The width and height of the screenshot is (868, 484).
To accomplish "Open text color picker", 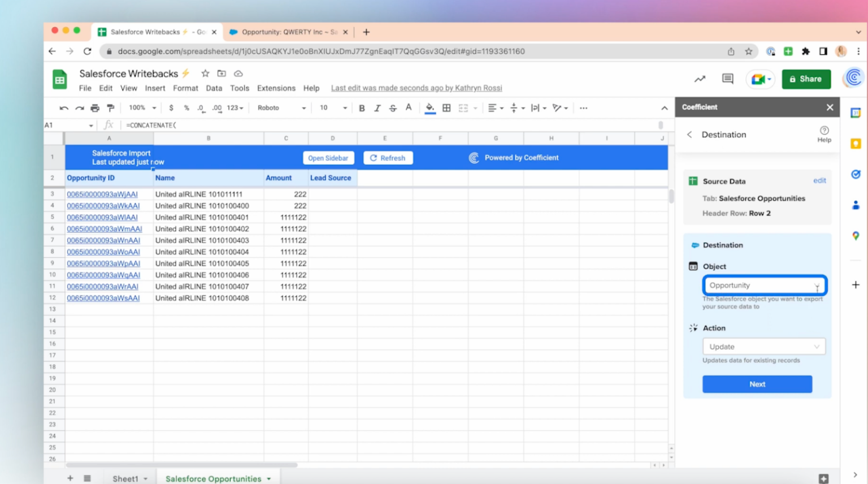I will (409, 108).
